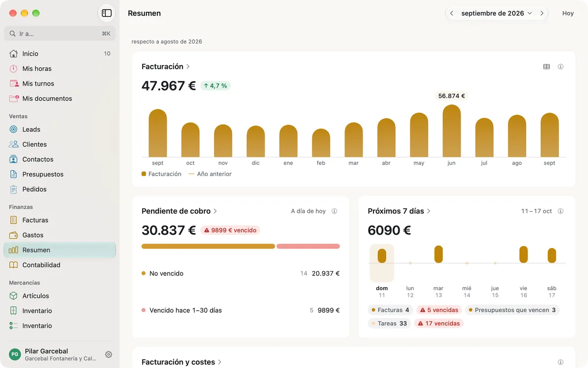
Task: Click info icon in Pendiente de cobro
Action: (334, 211)
